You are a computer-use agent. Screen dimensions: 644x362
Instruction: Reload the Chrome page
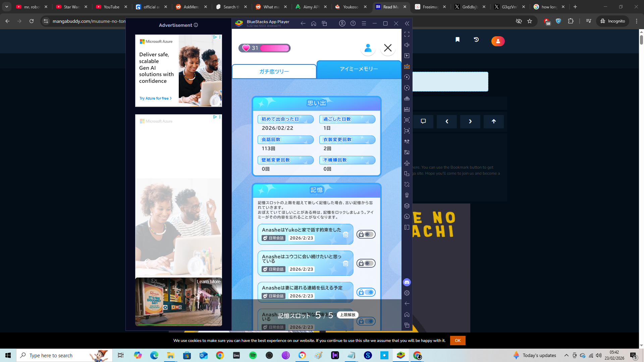[x=32, y=21]
